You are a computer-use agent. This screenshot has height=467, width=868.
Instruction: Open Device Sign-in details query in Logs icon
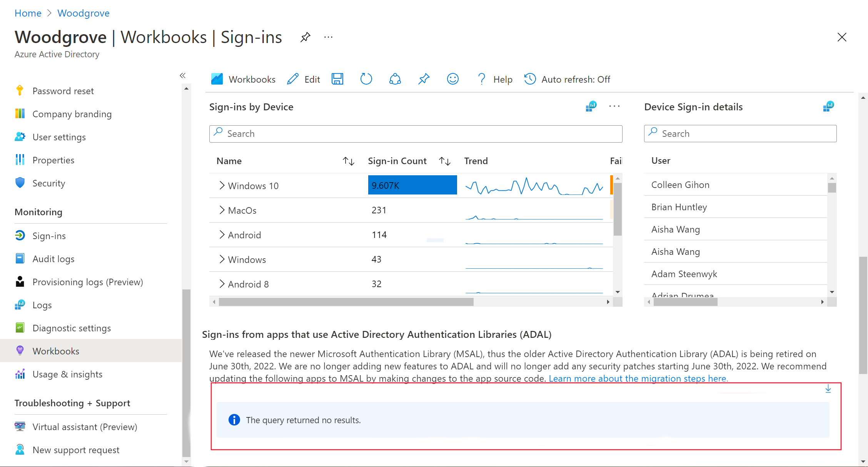tap(828, 106)
